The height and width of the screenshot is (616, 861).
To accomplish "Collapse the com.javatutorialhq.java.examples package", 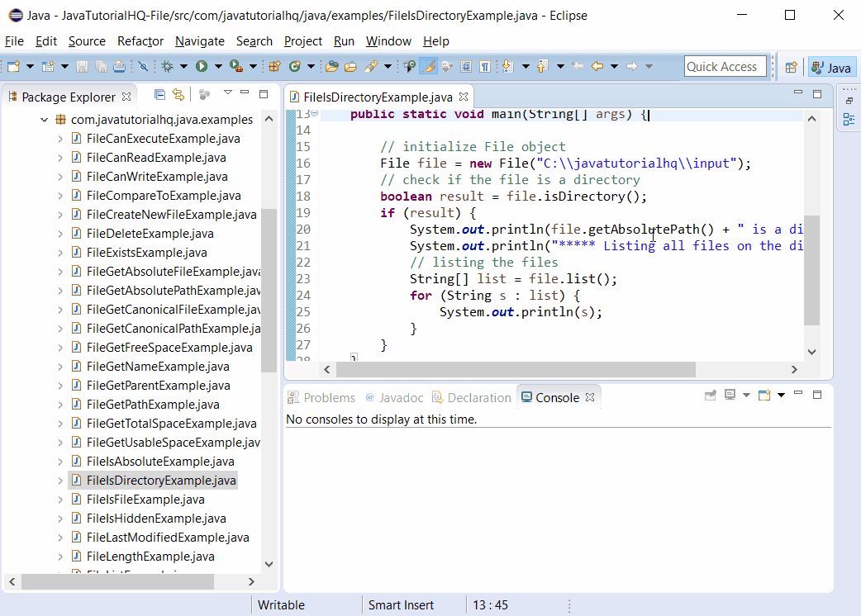I will point(45,120).
